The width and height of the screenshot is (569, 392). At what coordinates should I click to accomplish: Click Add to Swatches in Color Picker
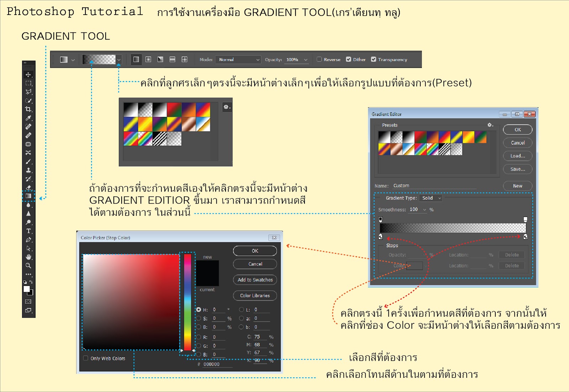(x=255, y=280)
